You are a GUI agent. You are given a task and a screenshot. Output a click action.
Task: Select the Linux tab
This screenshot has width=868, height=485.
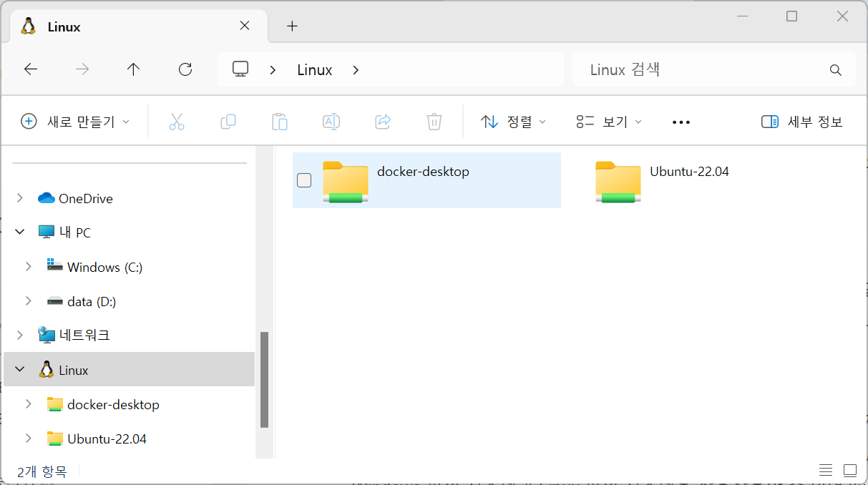pyautogui.click(x=139, y=26)
